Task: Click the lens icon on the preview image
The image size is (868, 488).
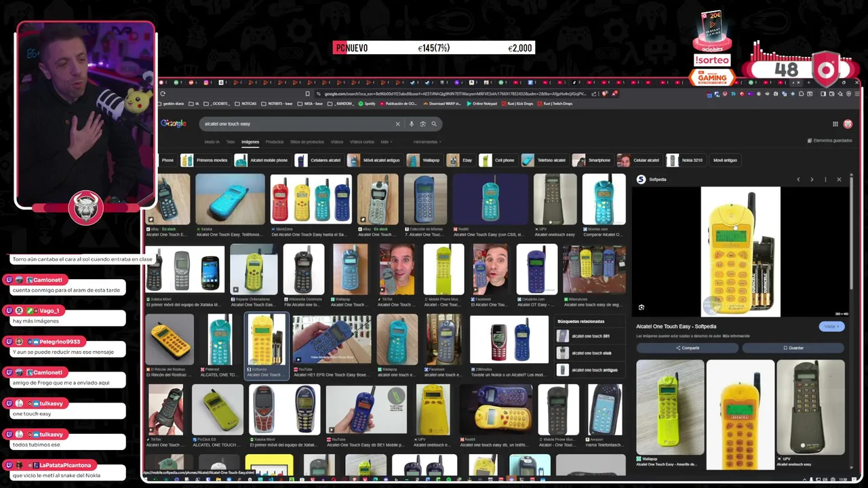Action: coord(642,308)
